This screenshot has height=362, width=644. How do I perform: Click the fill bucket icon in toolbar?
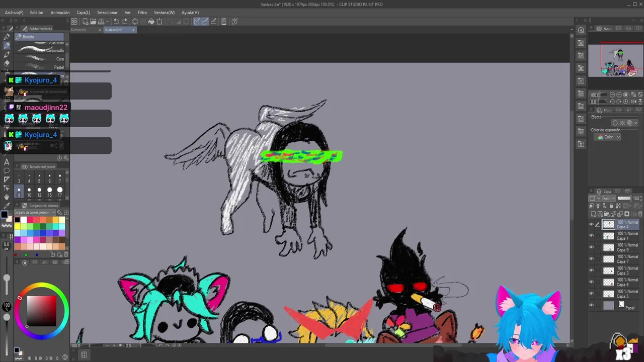(x=151, y=21)
